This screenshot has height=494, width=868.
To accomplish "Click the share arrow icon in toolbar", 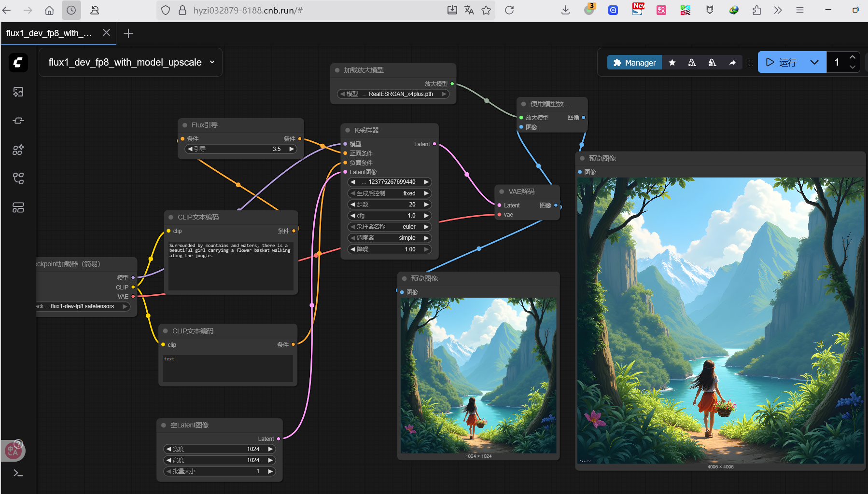I will (x=732, y=63).
